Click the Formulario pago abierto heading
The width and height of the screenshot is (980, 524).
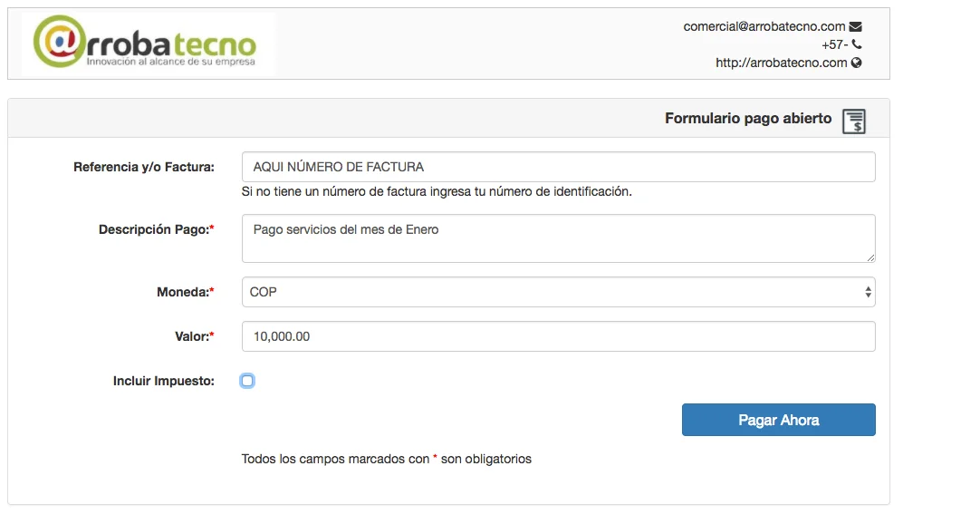click(x=747, y=119)
